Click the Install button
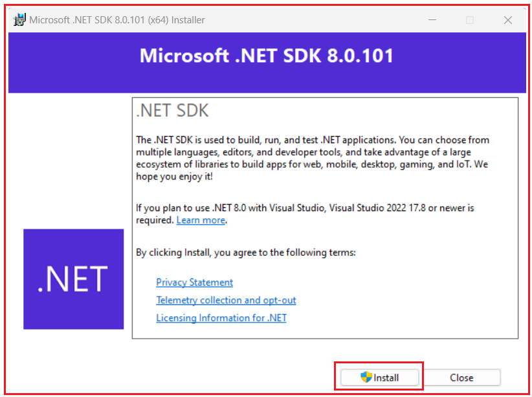Image resolution: width=532 pixels, height=397 pixels. click(380, 378)
